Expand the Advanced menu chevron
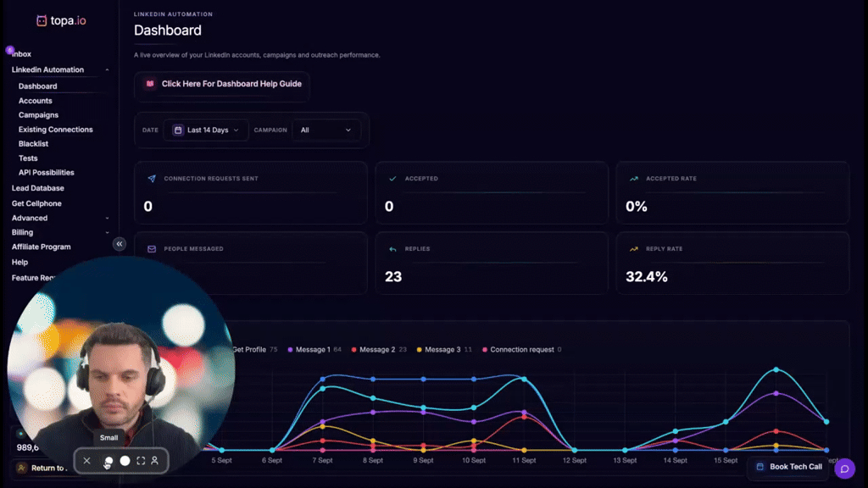This screenshot has height=488, width=868. (107, 219)
